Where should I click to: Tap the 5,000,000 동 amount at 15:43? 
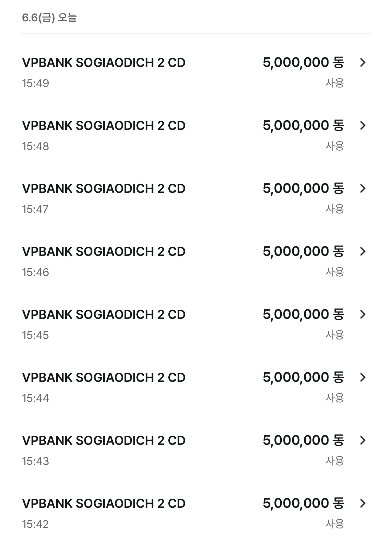pyautogui.click(x=303, y=441)
